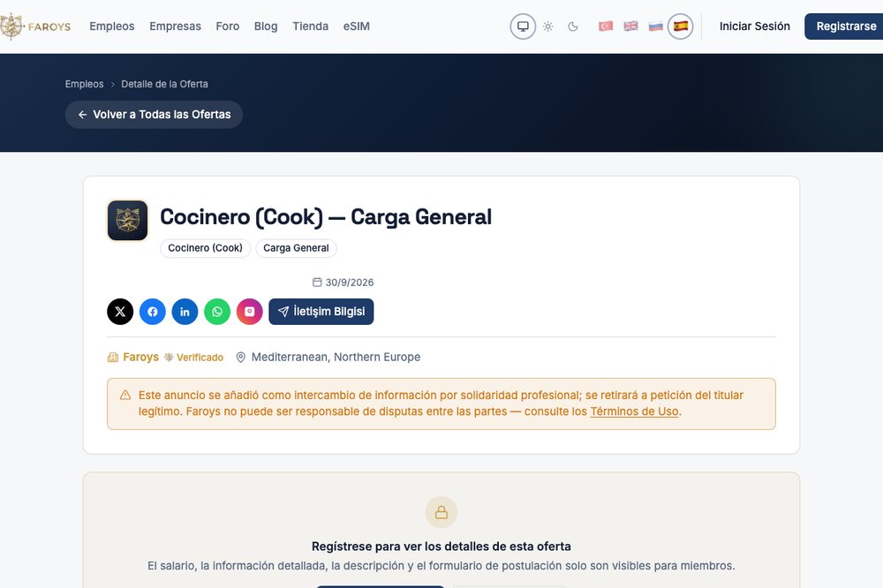Visit the Tienda navigation item
Image resolution: width=883 pixels, height=588 pixels.
[310, 26]
